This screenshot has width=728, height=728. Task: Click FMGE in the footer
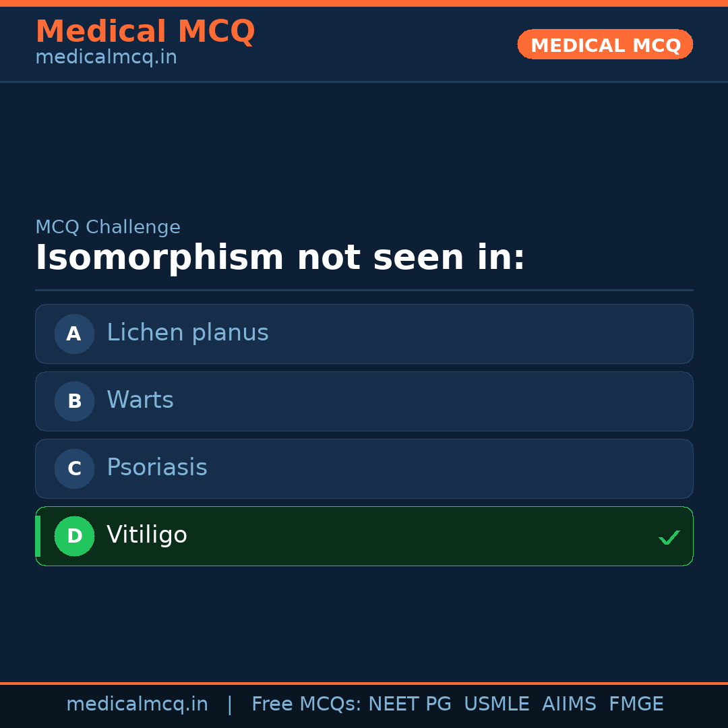coord(636,704)
